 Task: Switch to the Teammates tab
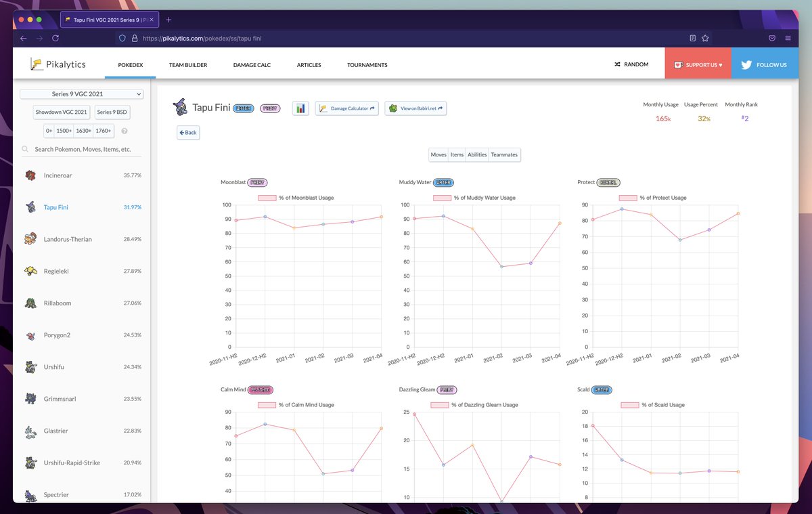504,154
